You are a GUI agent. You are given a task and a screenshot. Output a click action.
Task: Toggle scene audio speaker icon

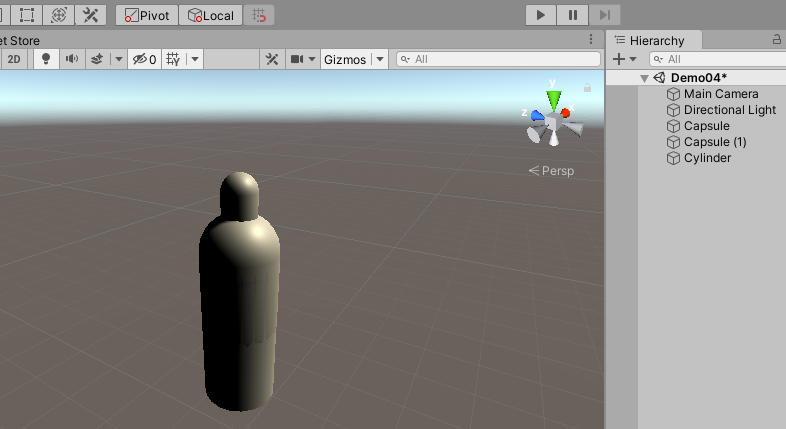(72, 59)
